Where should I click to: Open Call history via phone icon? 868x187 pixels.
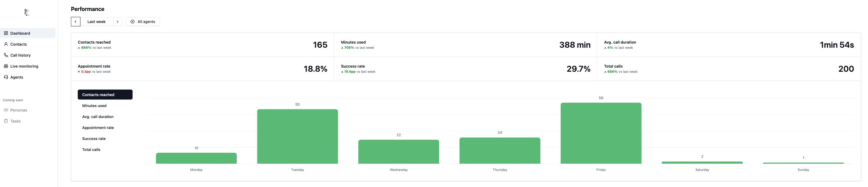coord(6,55)
